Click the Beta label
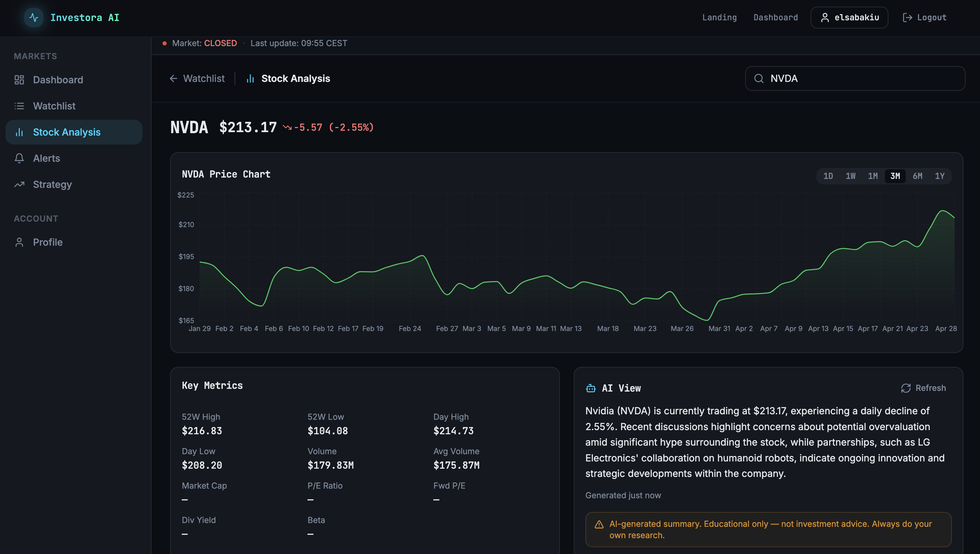 click(316, 520)
